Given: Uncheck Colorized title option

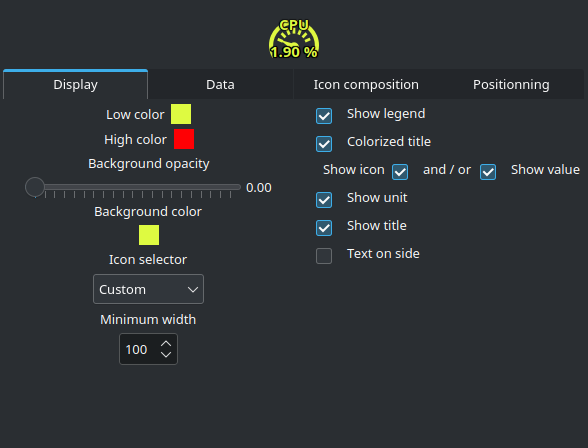Looking at the screenshot, I should (x=324, y=144).
